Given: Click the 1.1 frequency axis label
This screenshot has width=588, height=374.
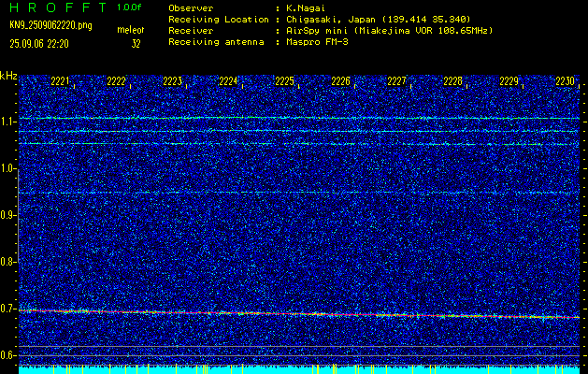Looking at the screenshot, I should [x=8, y=122].
